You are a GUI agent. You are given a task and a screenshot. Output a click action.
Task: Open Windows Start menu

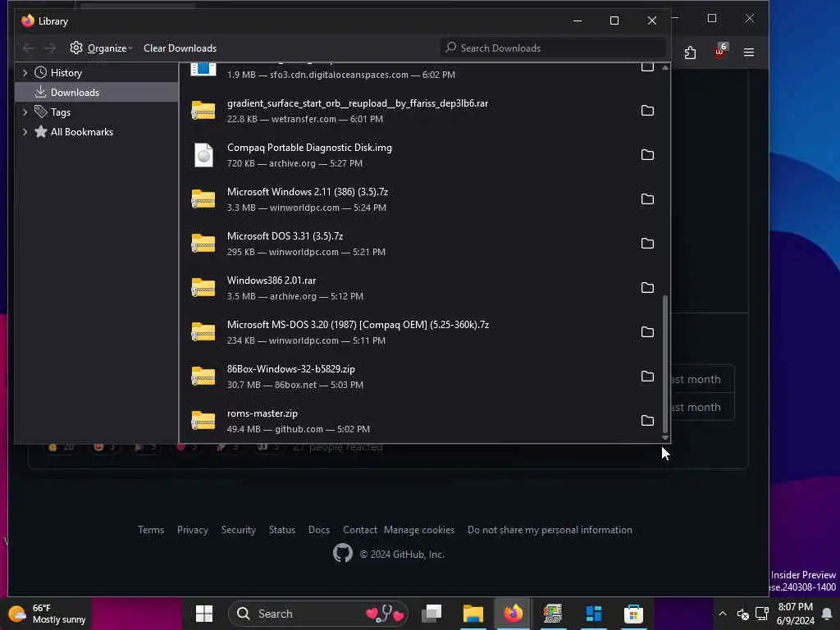[204, 614]
